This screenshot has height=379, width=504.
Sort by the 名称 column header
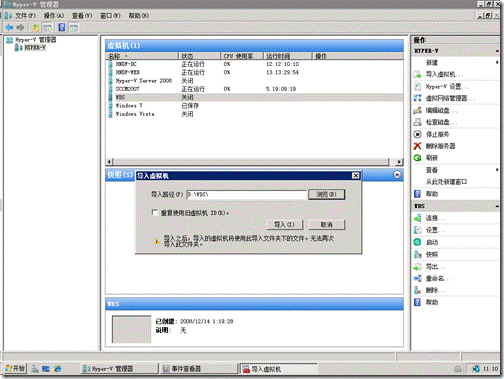tap(143, 56)
